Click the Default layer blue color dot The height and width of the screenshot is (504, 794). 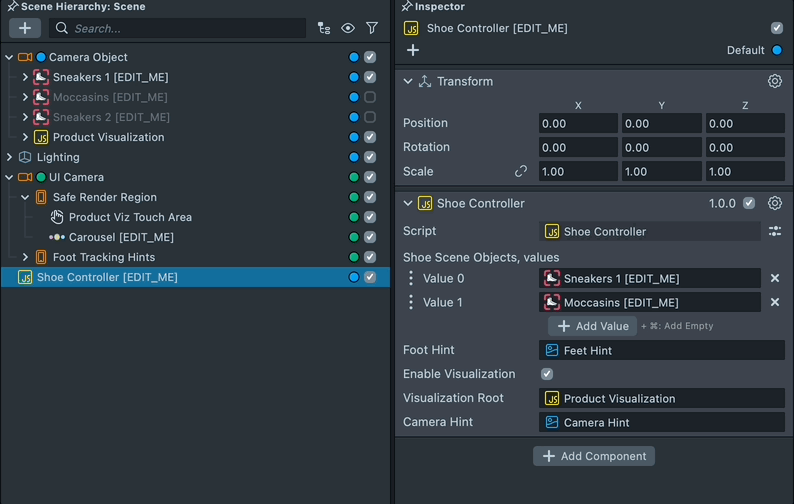click(777, 50)
